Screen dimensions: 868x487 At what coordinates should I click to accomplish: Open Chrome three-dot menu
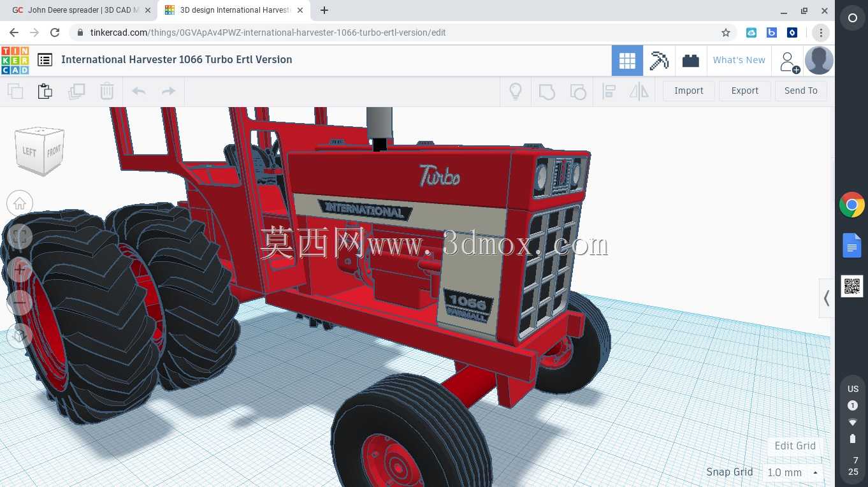point(821,33)
